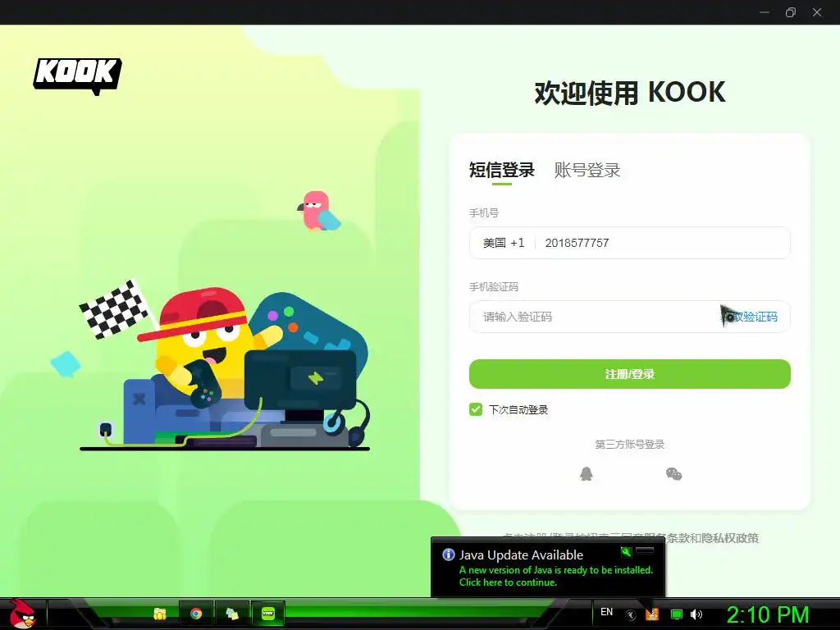The width and height of the screenshot is (840, 630).
Task: Uncheck the 下次自动登录 checkbox
Action: 476,410
